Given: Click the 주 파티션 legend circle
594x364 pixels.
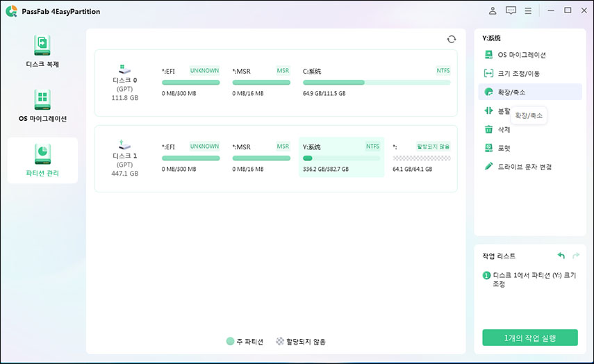Looking at the screenshot, I should (x=230, y=341).
